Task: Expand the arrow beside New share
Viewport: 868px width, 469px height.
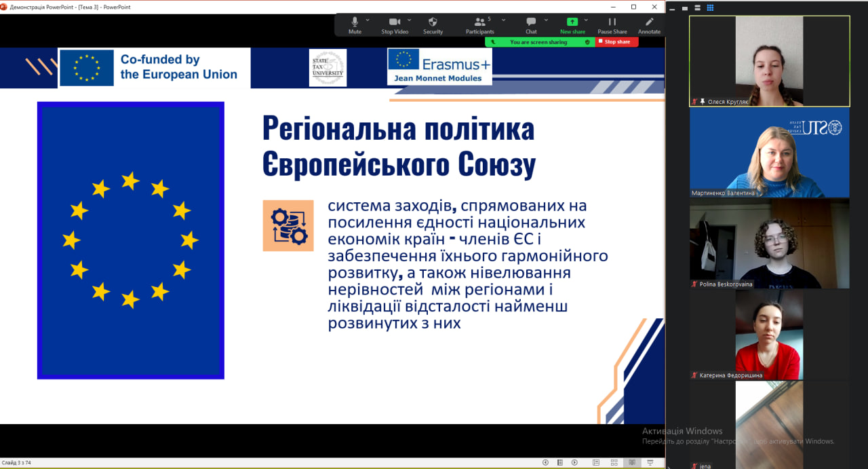Action: [587, 20]
